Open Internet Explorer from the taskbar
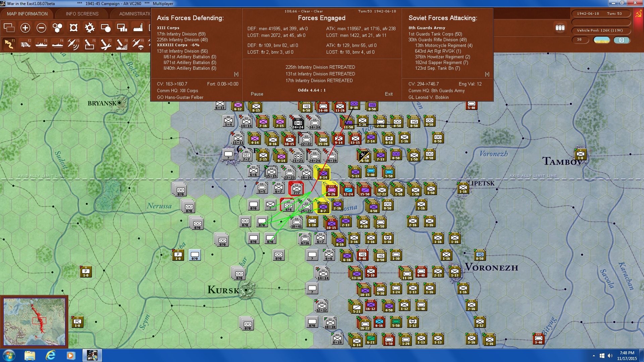 point(50,355)
